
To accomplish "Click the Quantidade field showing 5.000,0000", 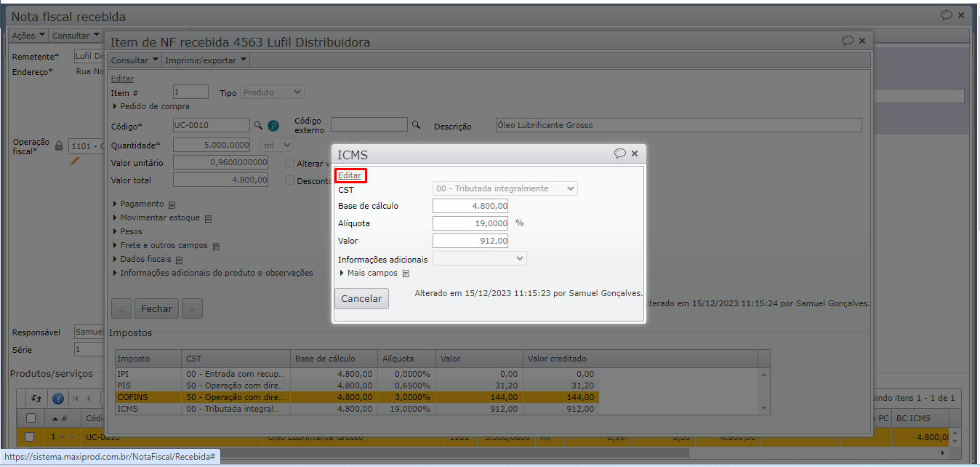I will [212, 145].
